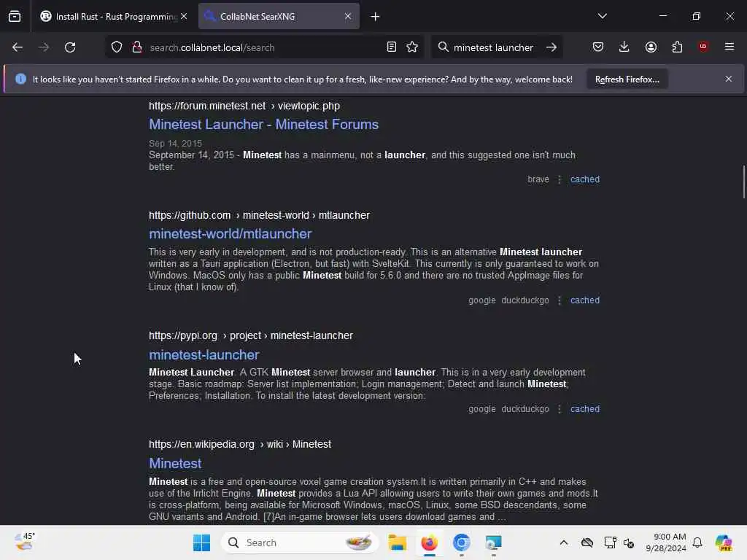
Task: Click the Windows taskbar Search box
Action: coord(300,542)
